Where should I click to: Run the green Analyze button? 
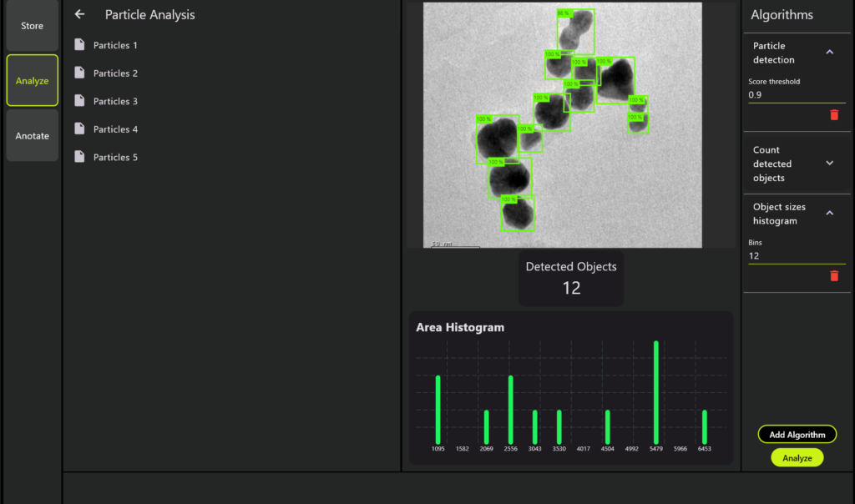coord(797,458)
